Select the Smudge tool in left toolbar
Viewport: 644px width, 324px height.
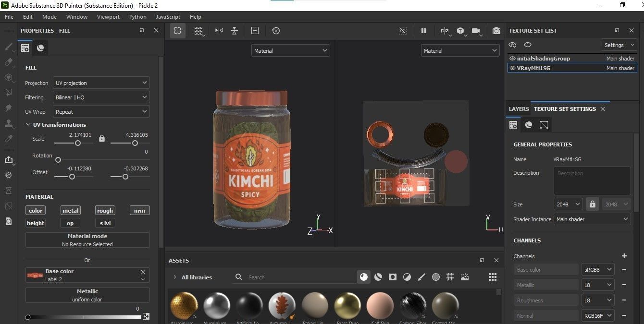8,108
